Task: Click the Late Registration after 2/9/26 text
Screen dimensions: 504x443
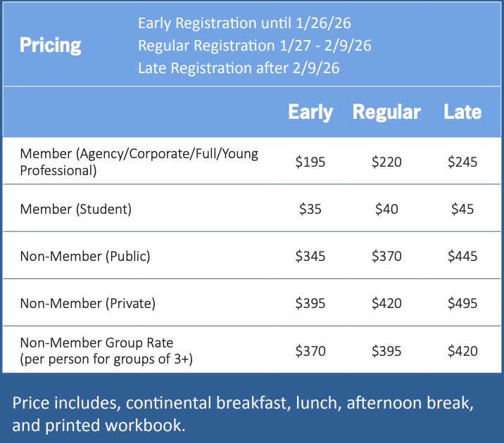Action: 239,68
